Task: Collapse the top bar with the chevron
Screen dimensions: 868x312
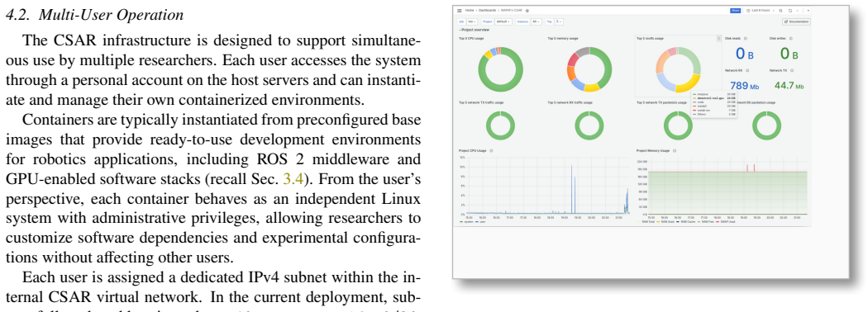Action: tap(808, 11)
